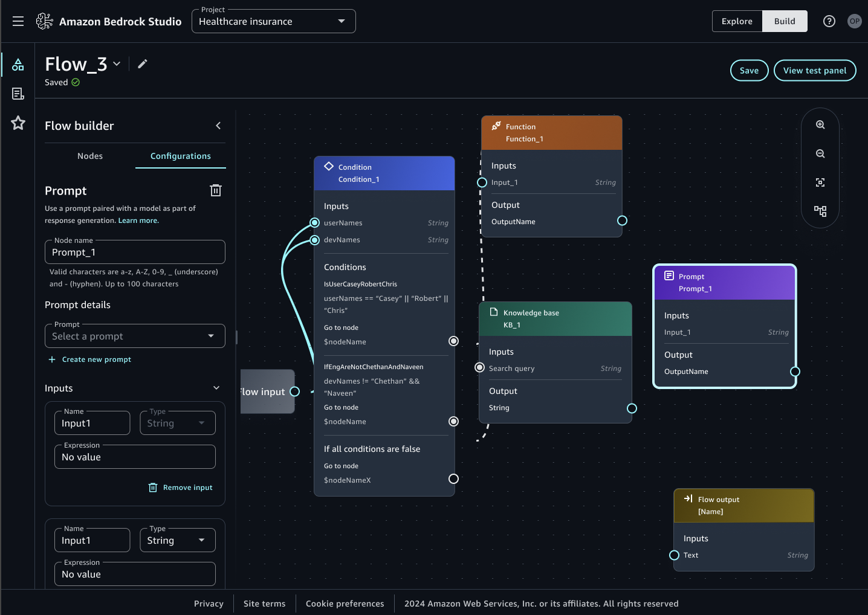Click the zoom out canvas icon
The height and width of the screenshot is (615, 868).
tap(820, 153)
